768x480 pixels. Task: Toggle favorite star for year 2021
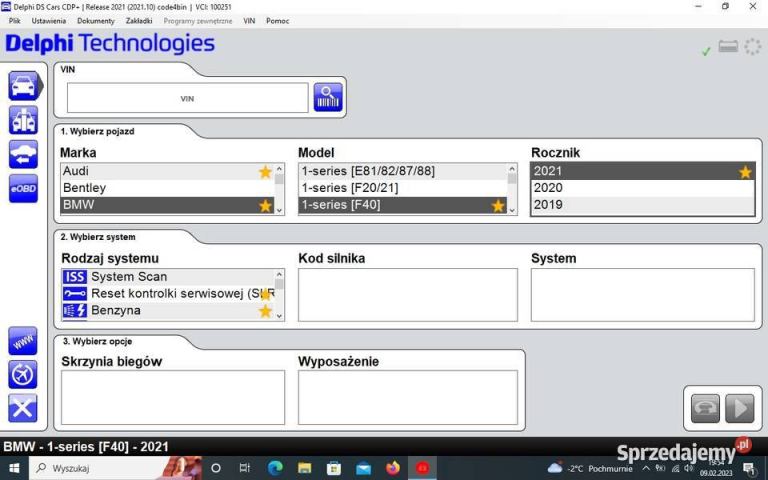745,172
